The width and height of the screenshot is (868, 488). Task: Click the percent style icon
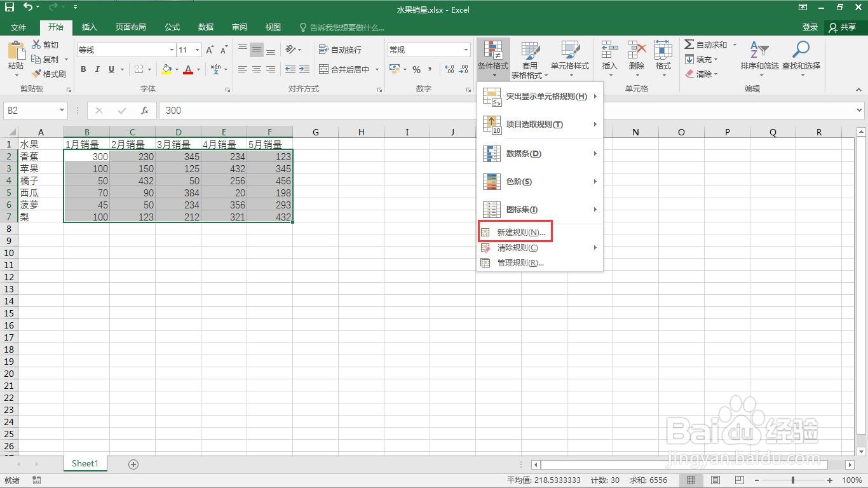(x=416, y=69)
